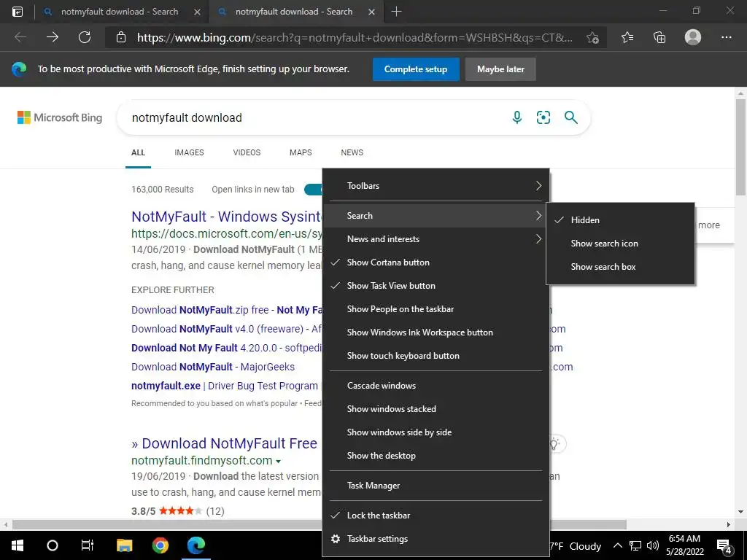Expand the Toolbars submenu
This screenshot has width=747, height=560.
click(x=436, y=186)
